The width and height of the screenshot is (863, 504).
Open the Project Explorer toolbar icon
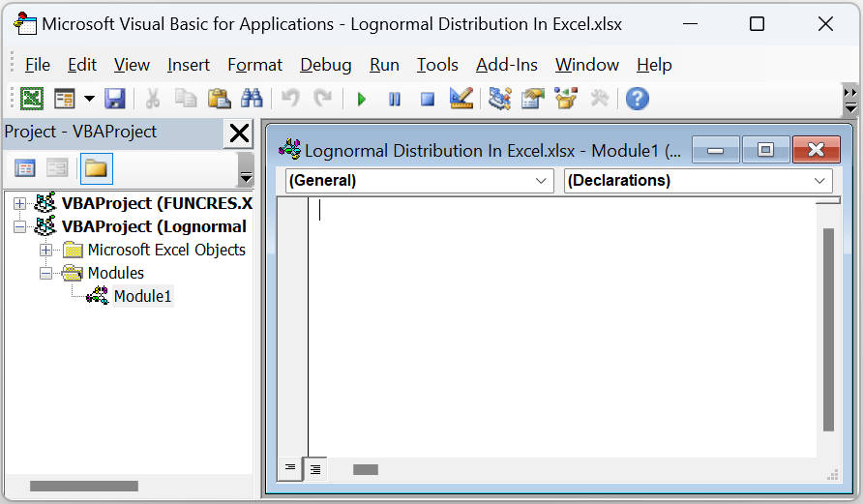click(500, 99)
